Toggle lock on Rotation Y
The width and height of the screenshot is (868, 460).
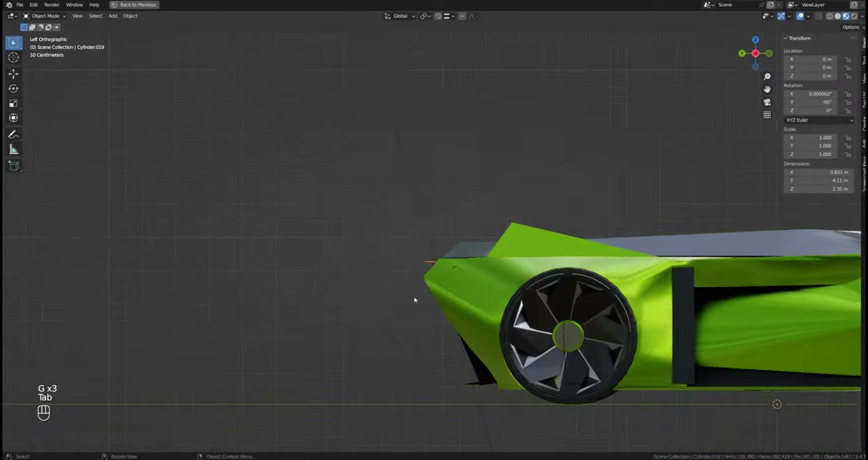tap(848, 102)
